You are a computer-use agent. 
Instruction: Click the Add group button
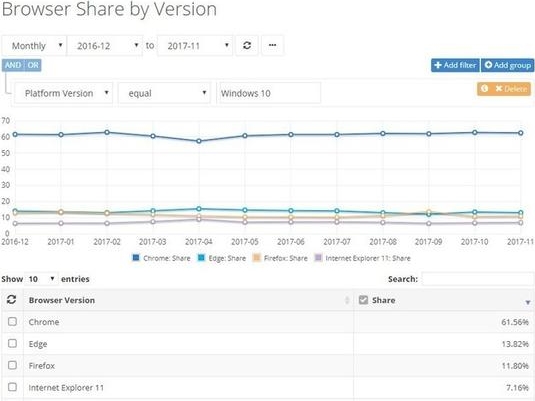pos(507,65)
